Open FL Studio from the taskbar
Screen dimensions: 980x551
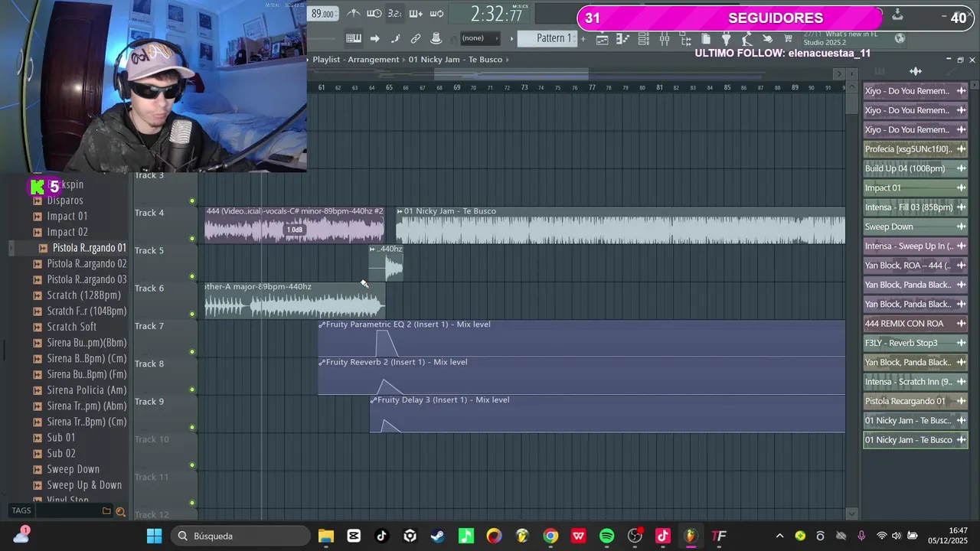[691, 536]
